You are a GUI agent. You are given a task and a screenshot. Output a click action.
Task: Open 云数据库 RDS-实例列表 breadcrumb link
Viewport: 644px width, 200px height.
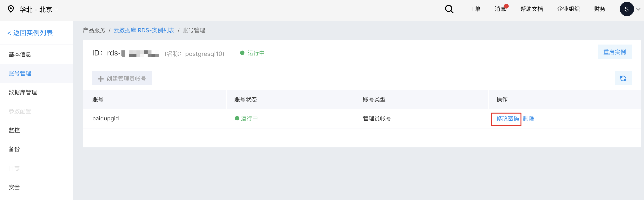coord(144,30)
